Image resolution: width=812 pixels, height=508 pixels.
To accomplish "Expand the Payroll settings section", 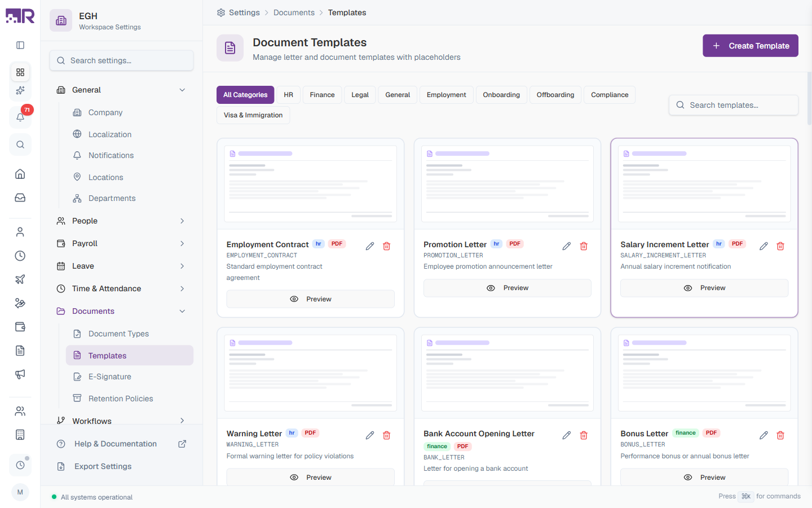I will [x=121, y=243].
